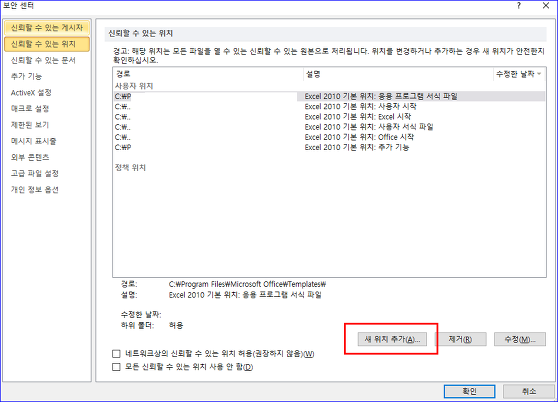Select row 기본 위치: Office 시작
558x402 pixels.
329,137
